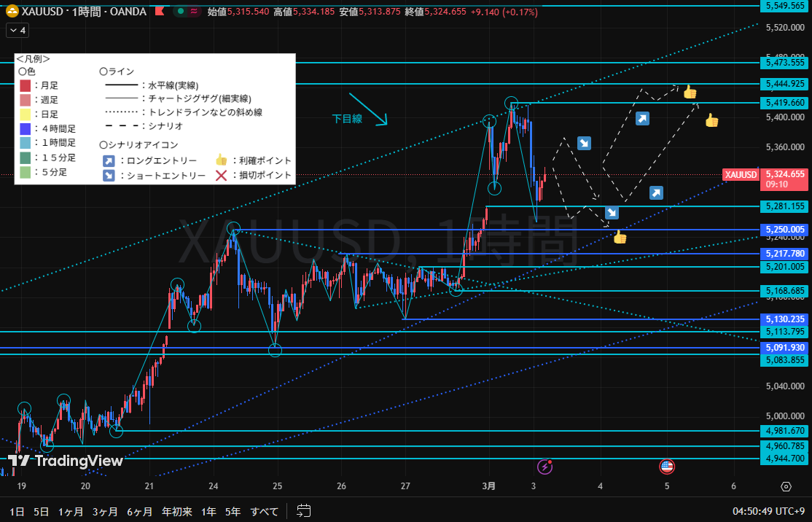This screenshot has height=522, width=812.
Task: Open the XAUUSD symbol title dropdown
Action: 44,12
